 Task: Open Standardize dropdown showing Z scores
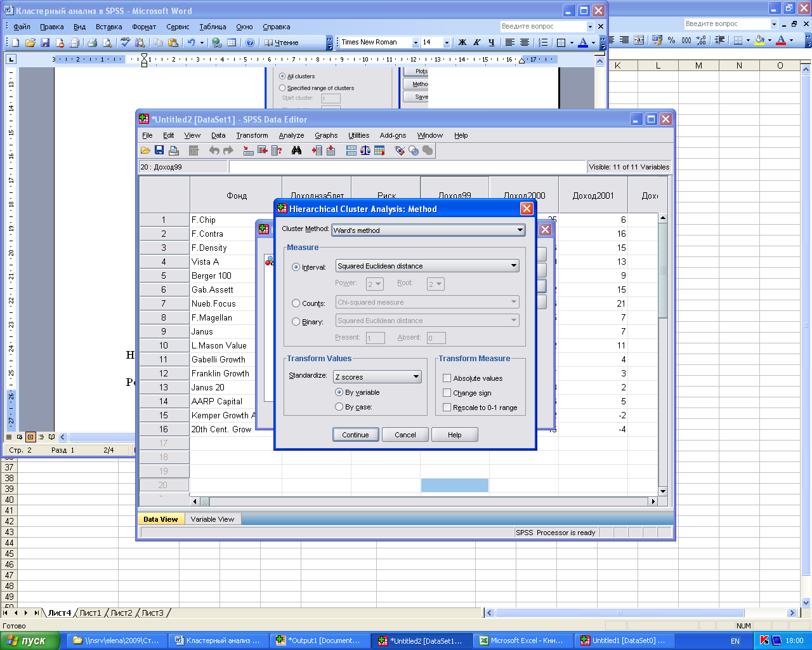377,377
